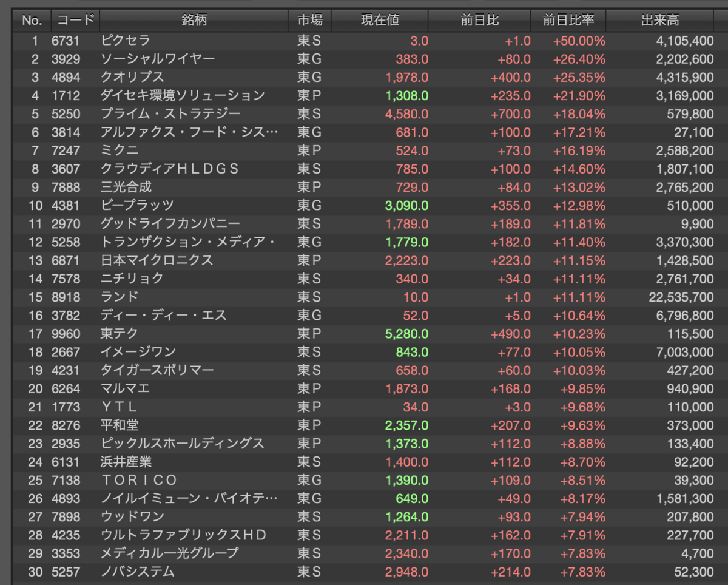Image resolution: width=728 pixels, height=585 pixels.
Task: Select the +8.17% change rate
Action: point(582,498)
